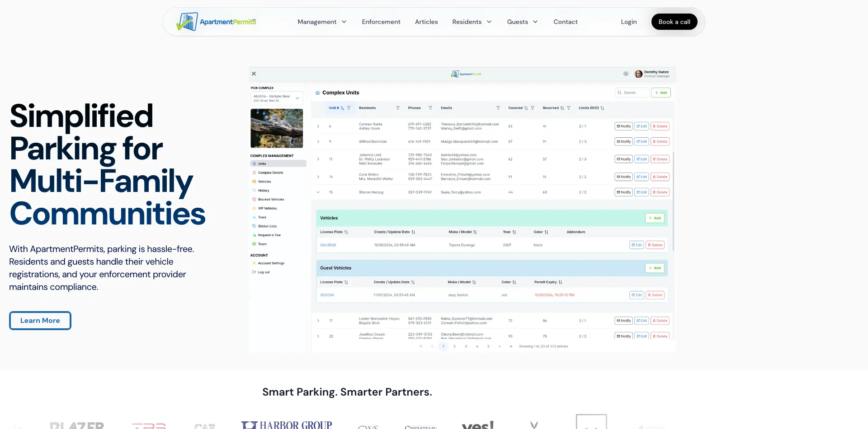
Task: Select VIP Vehicles in the sidebar
Action: pos(267,208)
